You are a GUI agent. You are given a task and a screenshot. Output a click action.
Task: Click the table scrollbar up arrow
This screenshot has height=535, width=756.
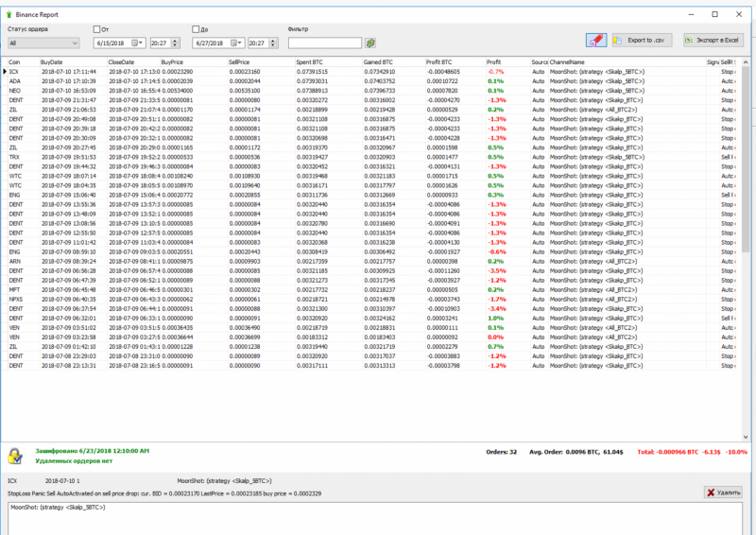click(746, 61)
